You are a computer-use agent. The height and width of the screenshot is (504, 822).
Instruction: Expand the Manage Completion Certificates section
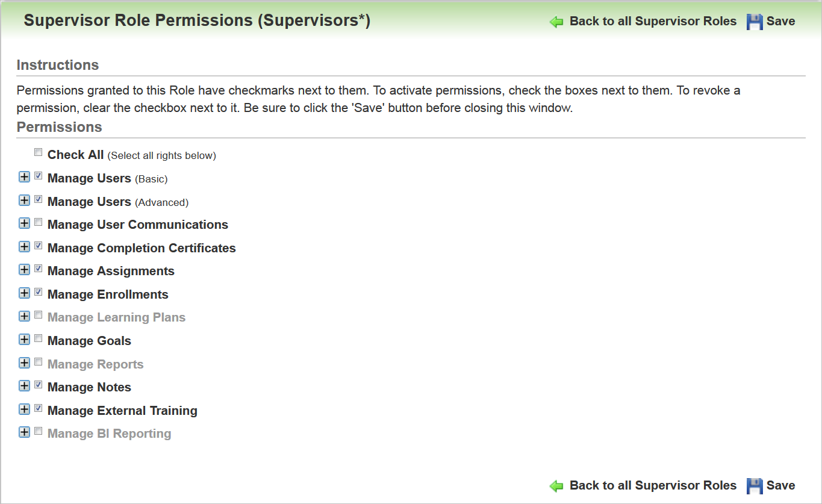click(24, 247)
